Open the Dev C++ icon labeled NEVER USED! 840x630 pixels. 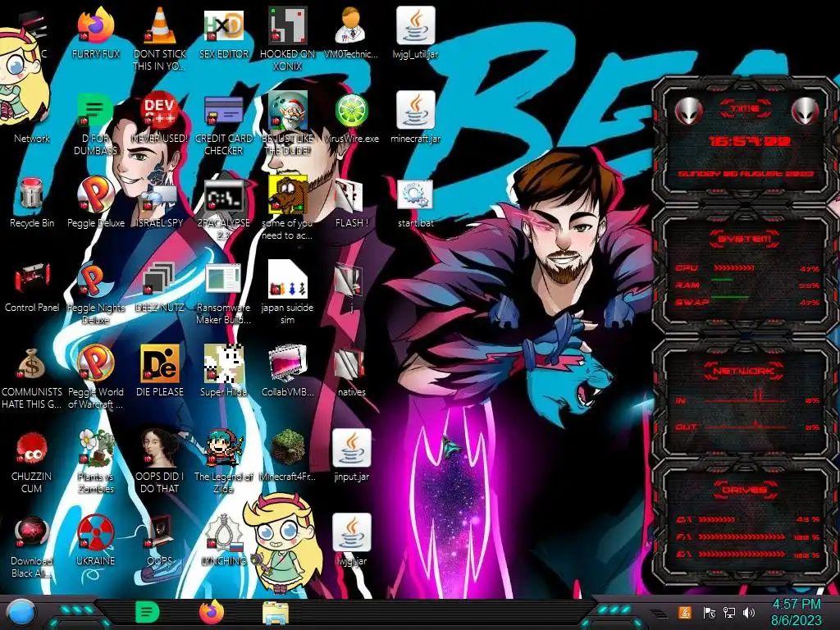click(160, 110)
